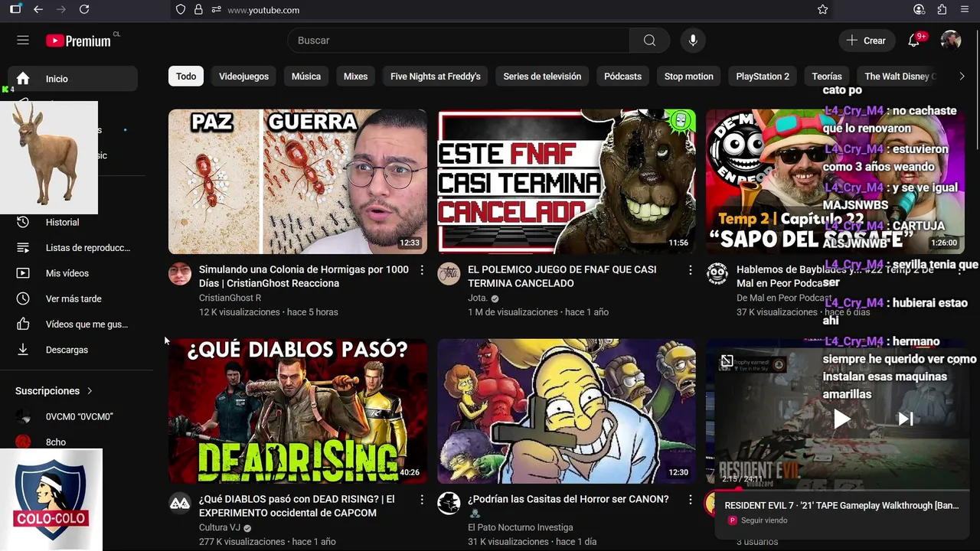Open Cultura VJ channel avatar
Screen dimensions: 980x551
(x=180, y=503)
